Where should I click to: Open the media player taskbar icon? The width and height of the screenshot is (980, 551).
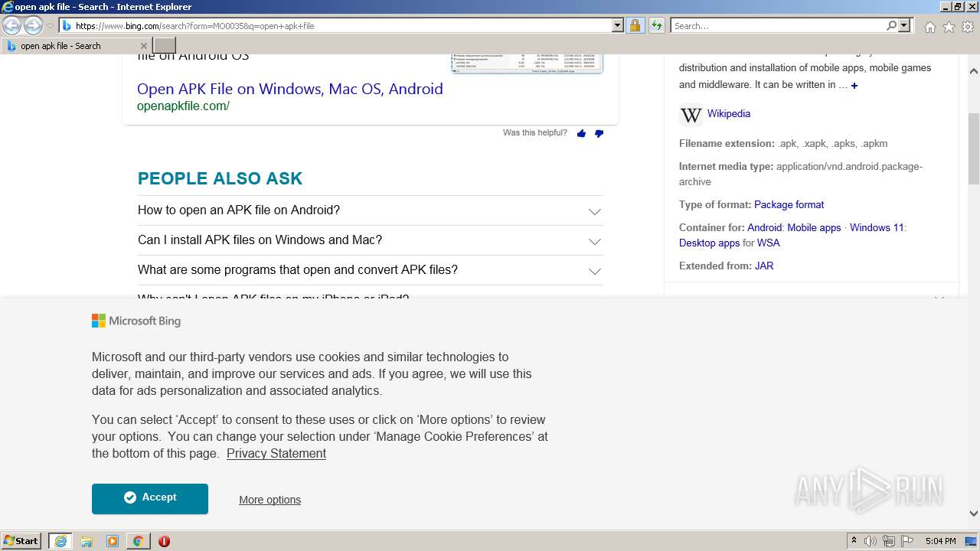pos(113,541)
